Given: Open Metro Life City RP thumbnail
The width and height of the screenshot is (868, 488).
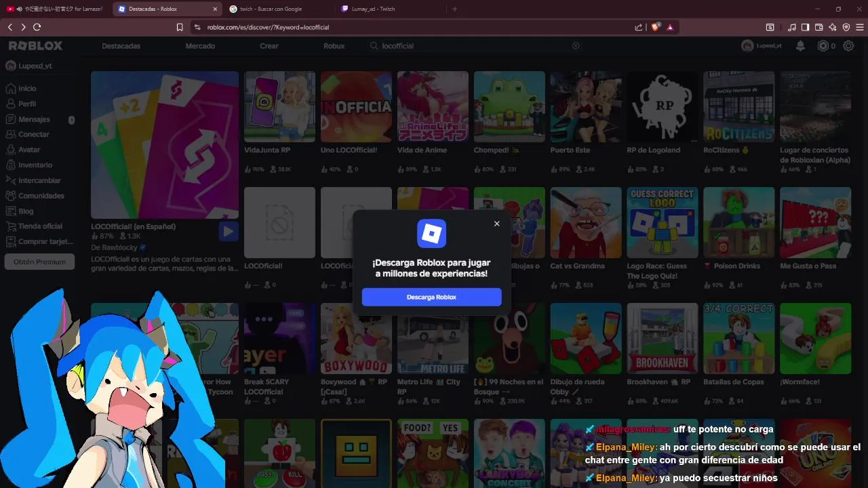Looking at the screenshot, I should click(433, 338).
